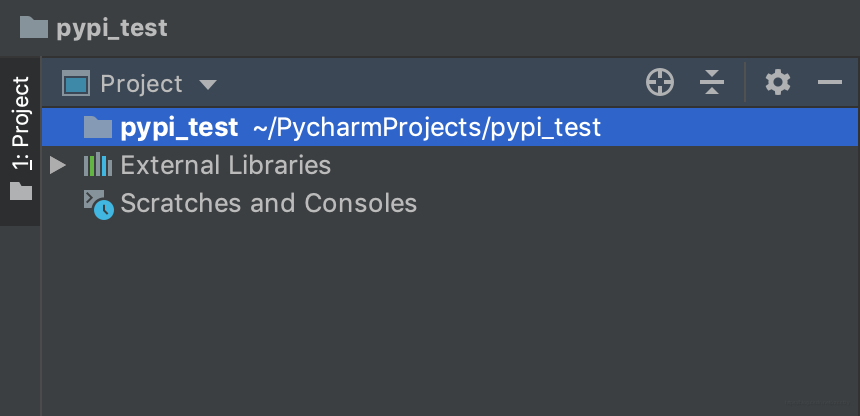The width and height of the screenshot is (860, 416).
Task: Click the folder icon on the sidebar Project tab
Action: 21,191
